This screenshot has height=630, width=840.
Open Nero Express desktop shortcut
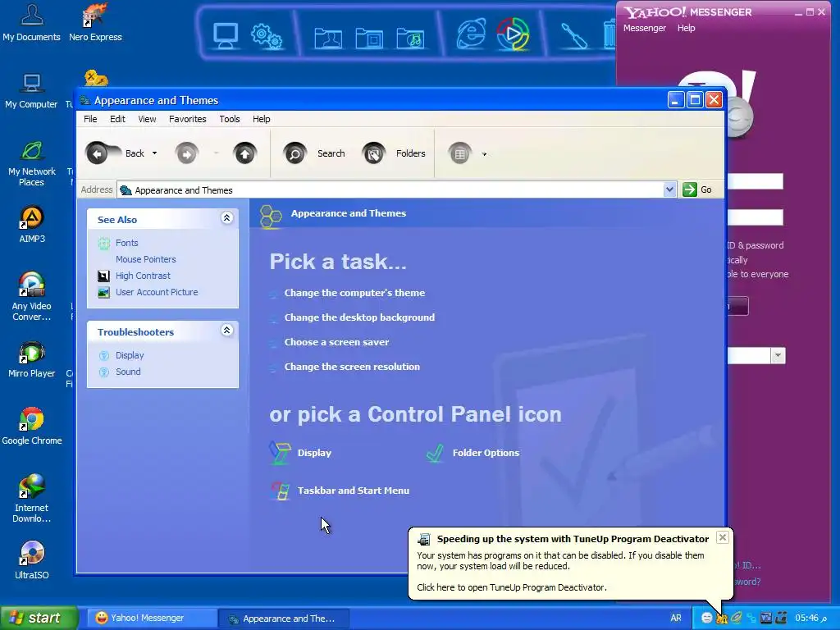coord(95,22)
